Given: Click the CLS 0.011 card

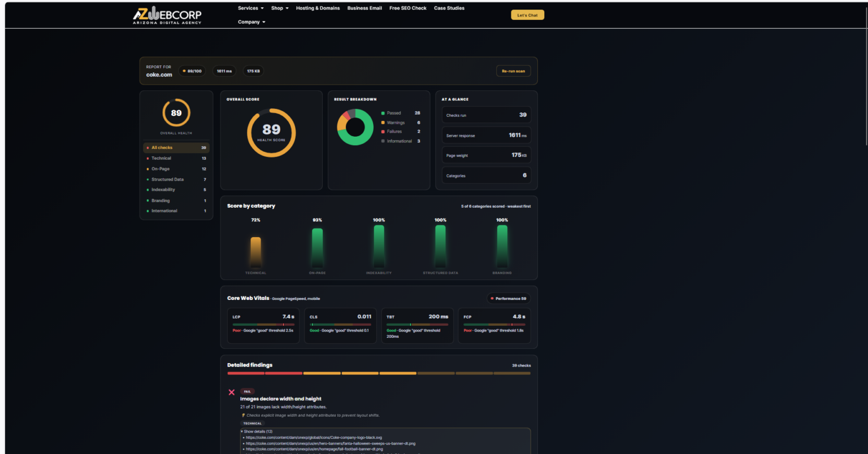Looking at the screenshot, I should [x=341, y=325].
